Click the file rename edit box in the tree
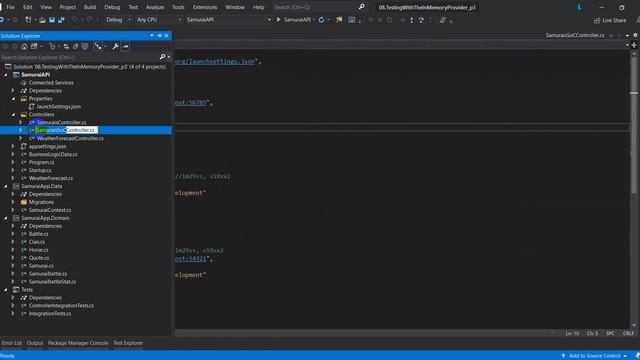640x360 pixels. (66, 130)
